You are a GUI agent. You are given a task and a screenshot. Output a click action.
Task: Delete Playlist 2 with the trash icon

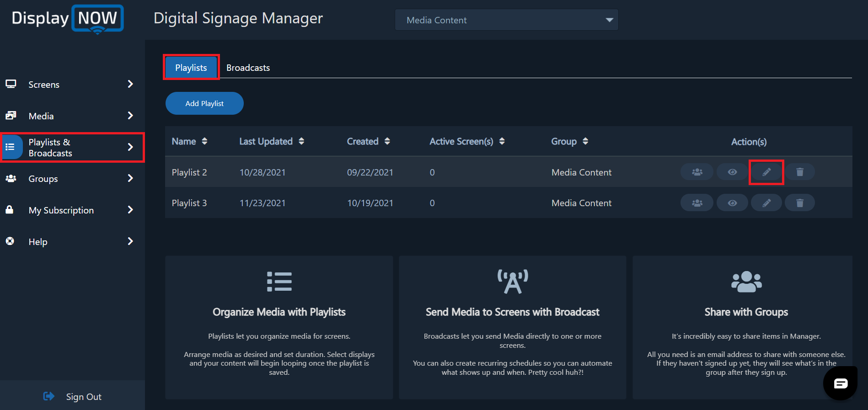(800, 172)
